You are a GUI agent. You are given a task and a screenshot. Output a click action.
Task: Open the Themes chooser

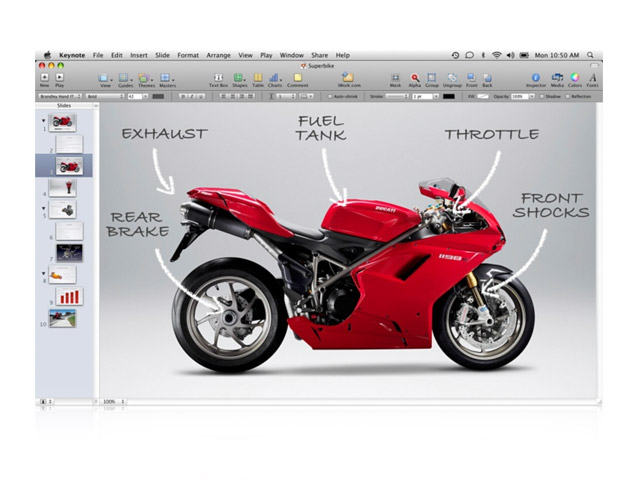point(146,80)
